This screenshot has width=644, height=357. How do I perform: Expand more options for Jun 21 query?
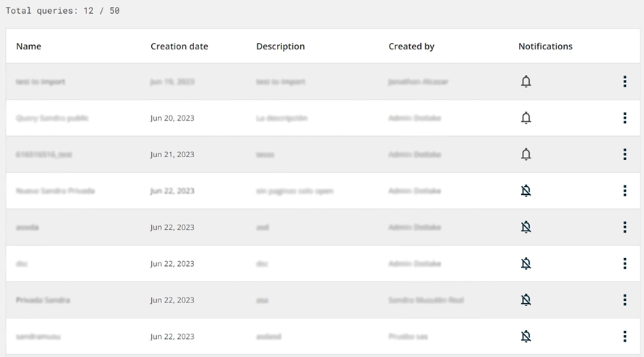(x=624, y=154)
